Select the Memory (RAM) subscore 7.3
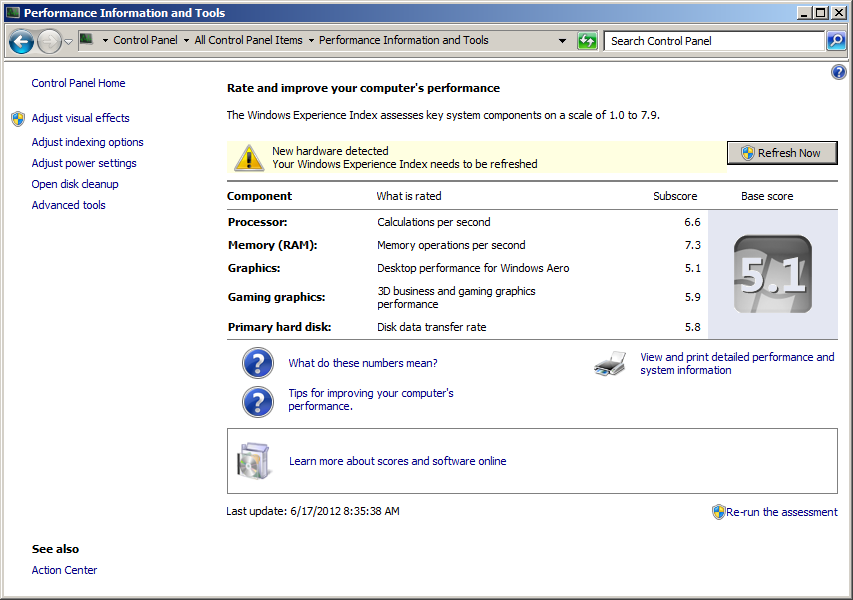Screen dimensions: 853x600 [x=693, y=245]
